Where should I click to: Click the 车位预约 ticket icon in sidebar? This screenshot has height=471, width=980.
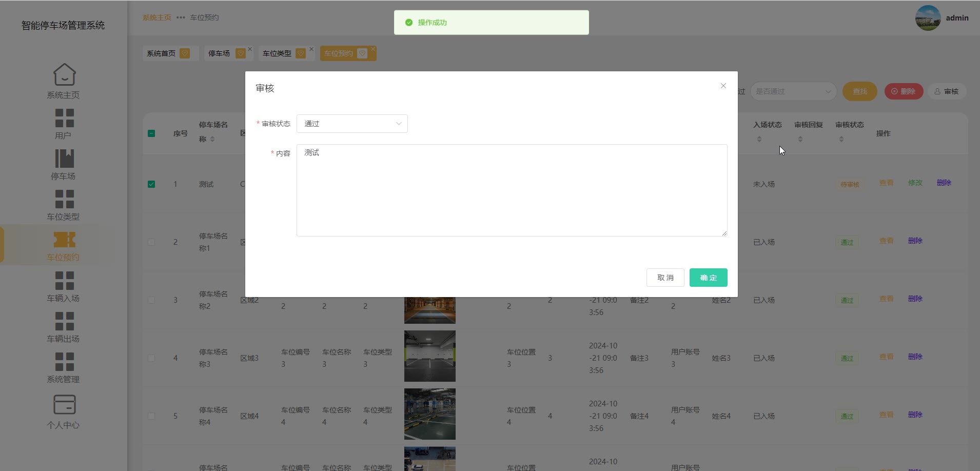[64, 239]
